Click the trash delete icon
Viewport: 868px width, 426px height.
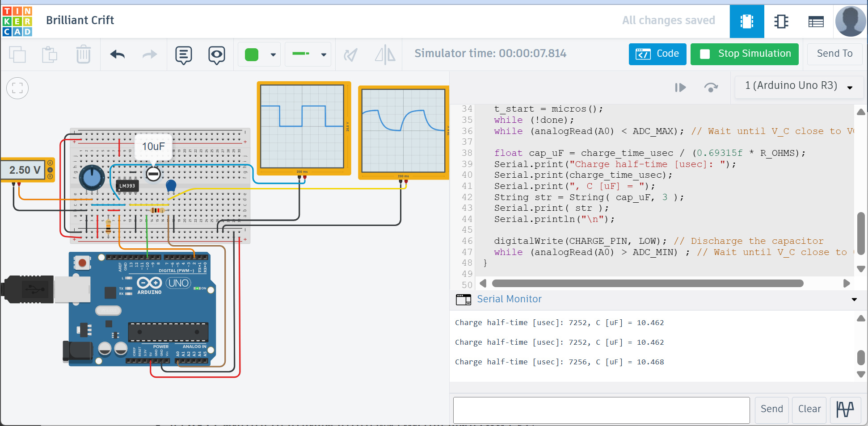[83, 54]
